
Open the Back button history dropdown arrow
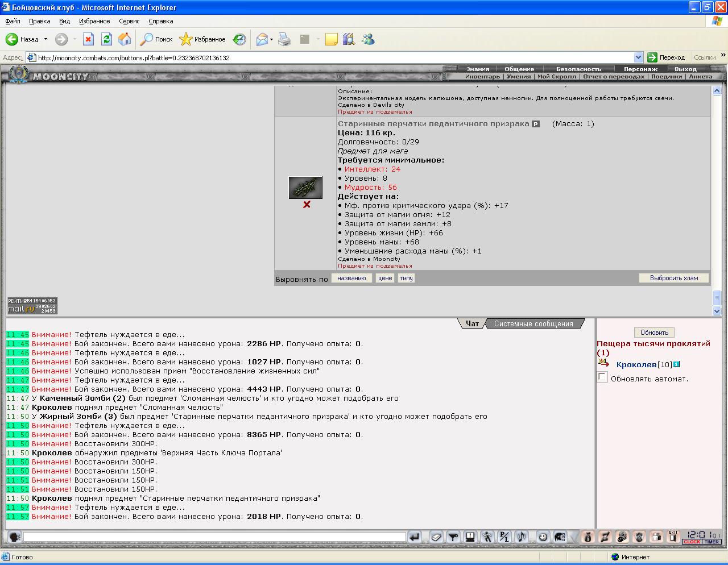(45, 39)
